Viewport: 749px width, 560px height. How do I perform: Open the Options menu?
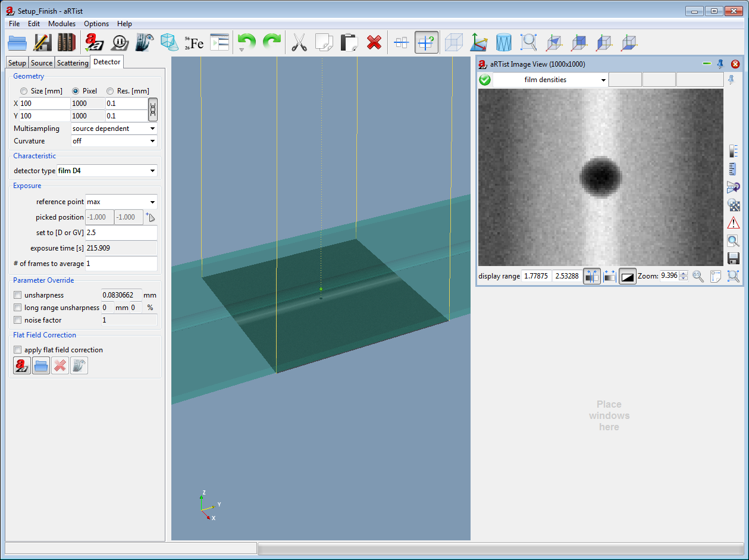pos(96,24)
